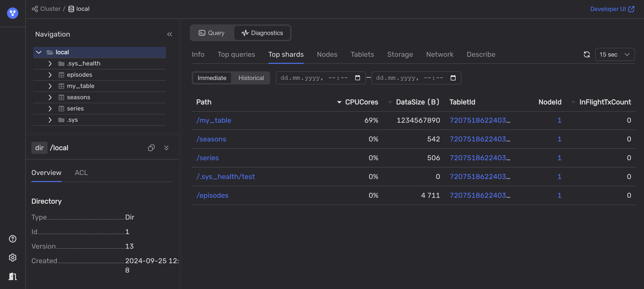Click the second date-time input field
644x289 pixels.
point(410,78)
